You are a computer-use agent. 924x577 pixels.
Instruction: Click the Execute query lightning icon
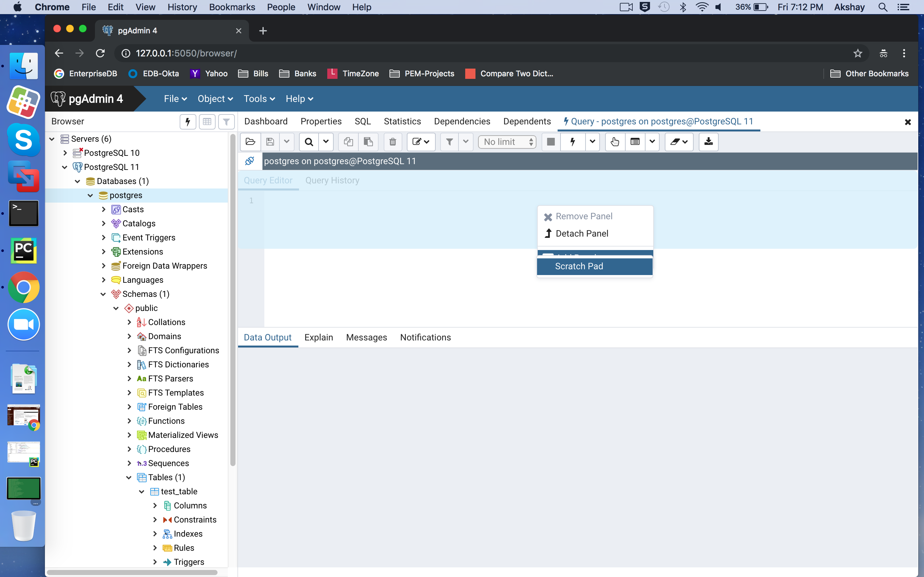(572, 142)
